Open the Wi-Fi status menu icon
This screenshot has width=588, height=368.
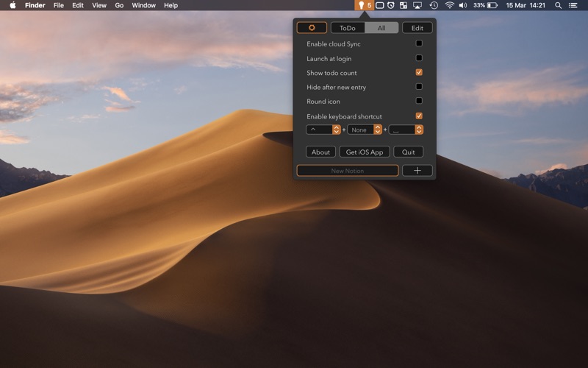pos(449,5)
